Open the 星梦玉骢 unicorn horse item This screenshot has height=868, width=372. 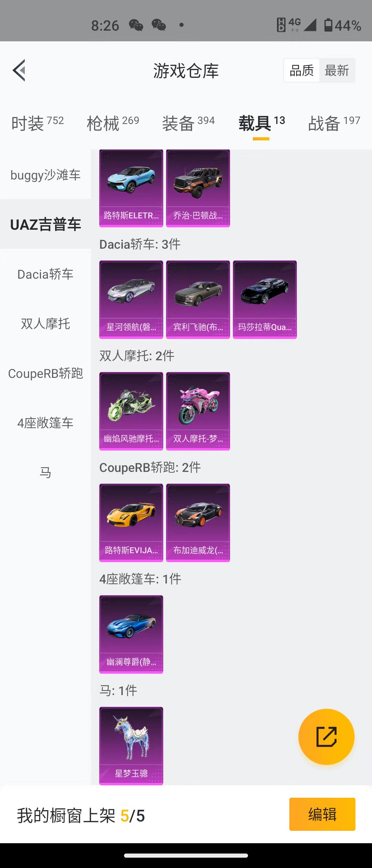point(131,746)
